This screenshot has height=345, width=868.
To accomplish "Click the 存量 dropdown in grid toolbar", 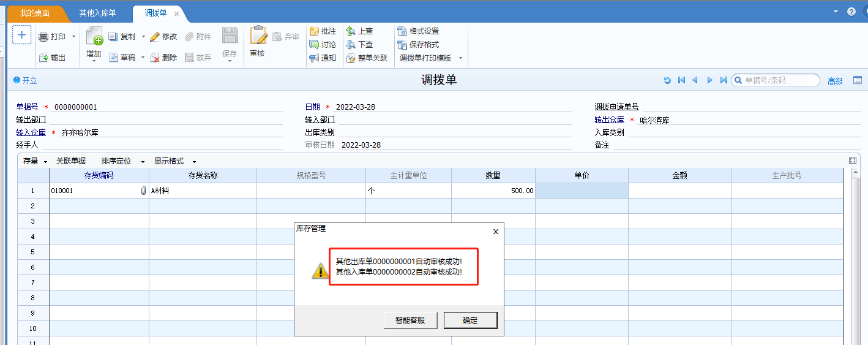I will point(35,161).
